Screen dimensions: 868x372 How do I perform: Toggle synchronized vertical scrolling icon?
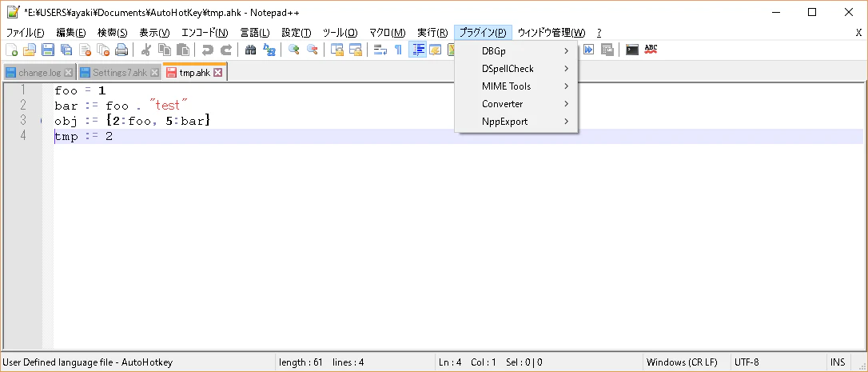(x=336, y=50)
